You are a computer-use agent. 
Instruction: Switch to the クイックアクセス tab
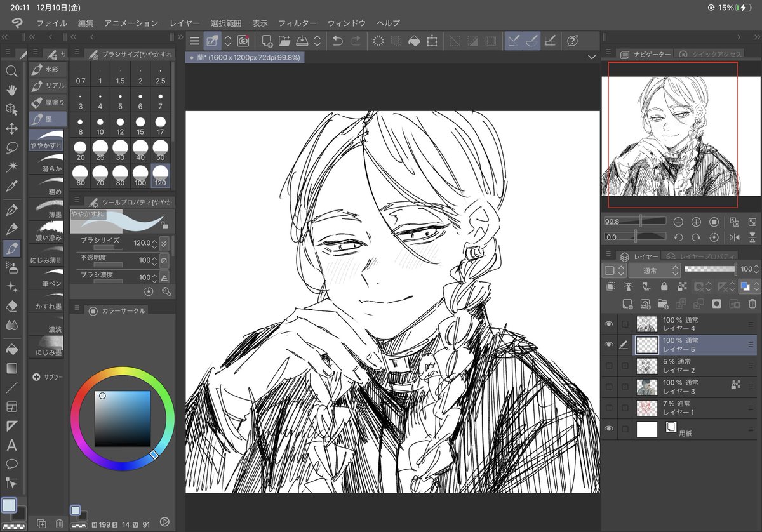coord(710,55)
